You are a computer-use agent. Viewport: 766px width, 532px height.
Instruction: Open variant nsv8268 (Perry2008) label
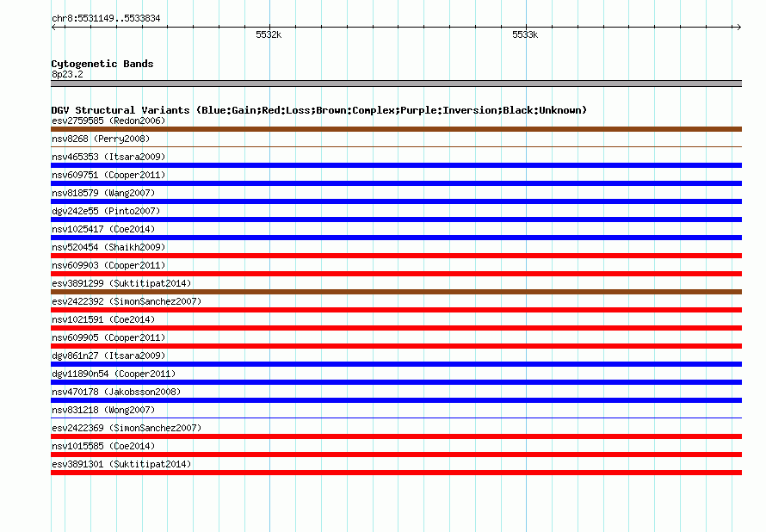click(x=101, y=139)
